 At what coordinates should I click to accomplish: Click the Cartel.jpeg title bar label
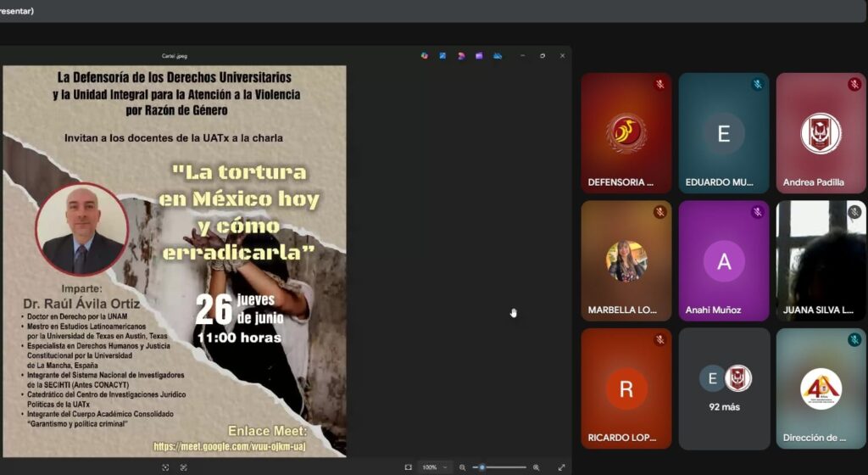coord(174,56)
